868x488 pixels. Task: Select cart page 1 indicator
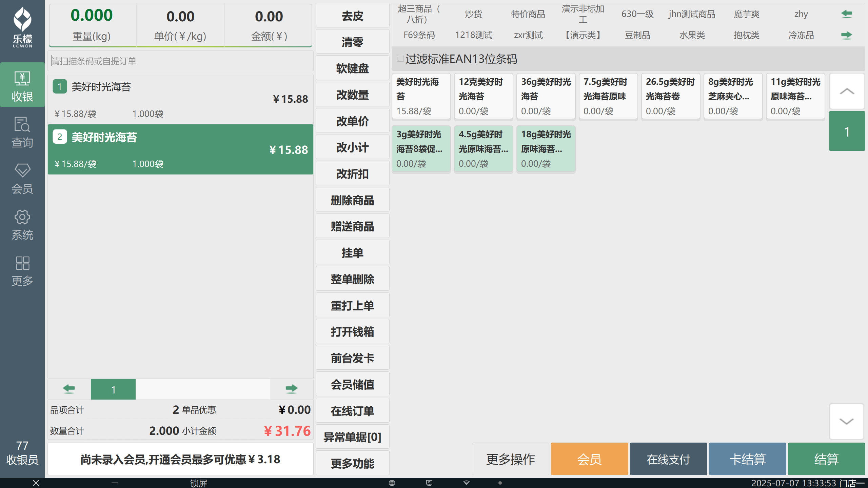113,389
